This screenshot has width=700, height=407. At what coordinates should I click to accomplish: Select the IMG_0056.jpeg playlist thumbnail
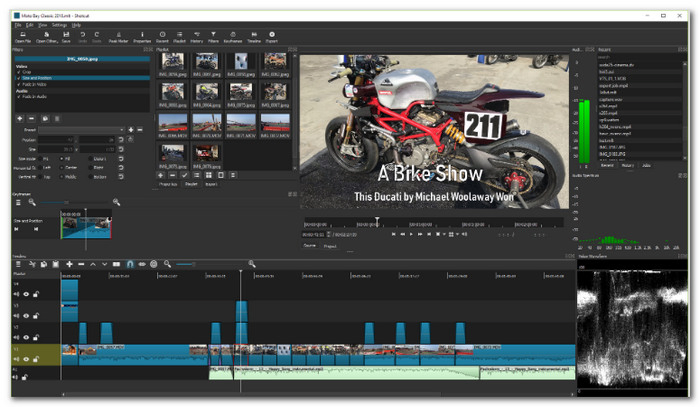(x=172, y=62)
